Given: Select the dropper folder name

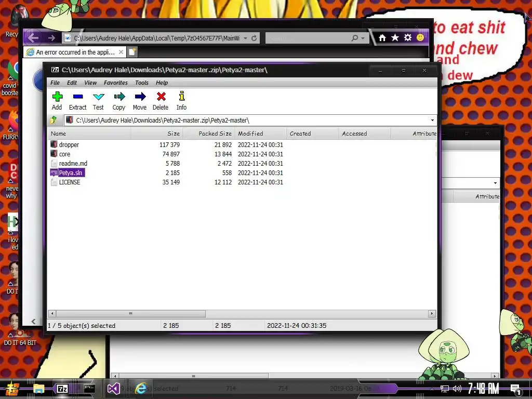Looking at the screenshot, I should pos(69,144).
